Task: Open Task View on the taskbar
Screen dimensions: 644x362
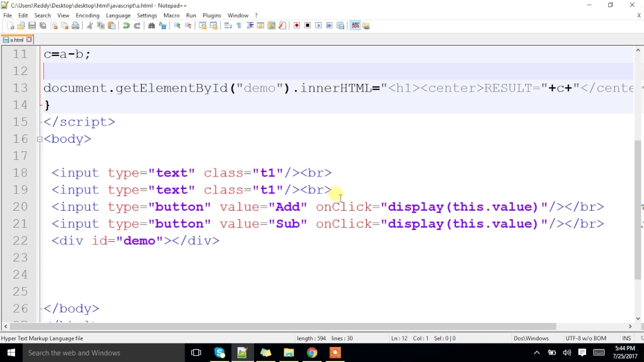Action: pos(196,353)
